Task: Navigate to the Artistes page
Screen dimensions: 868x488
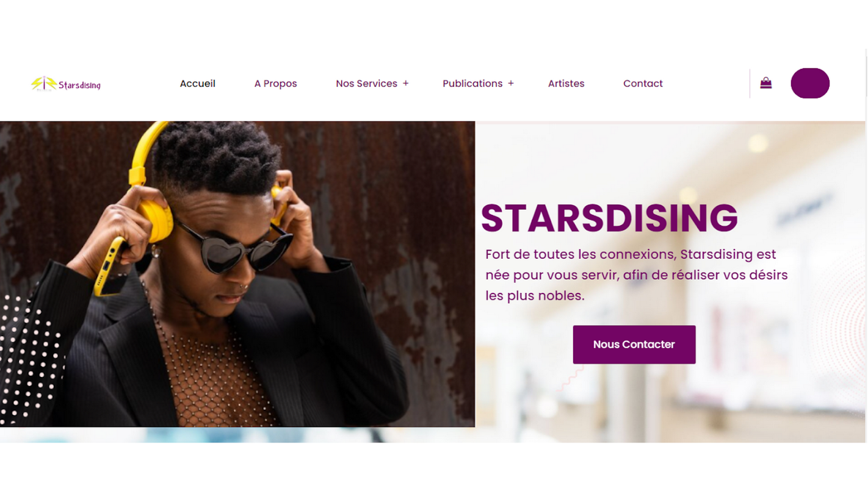Action: coord(566,84)
